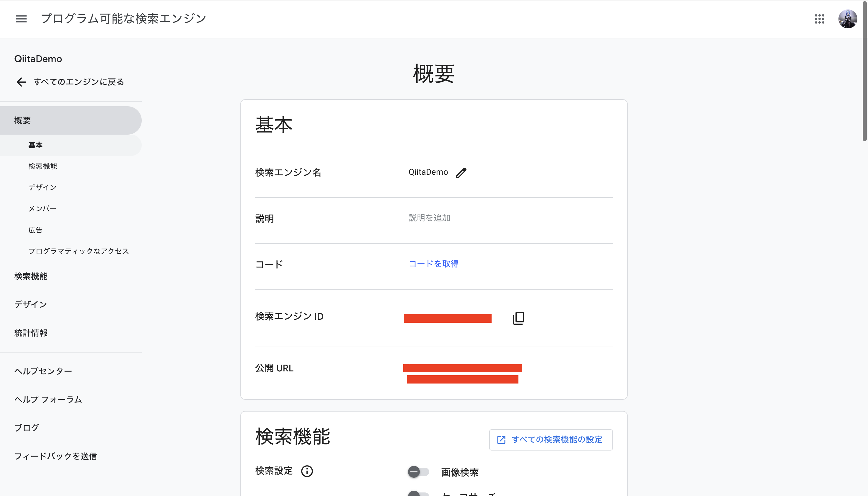Copy the 検索エンジン ID value
The width and height of the screenshot is (868, 496).
(x=518, y=318)
